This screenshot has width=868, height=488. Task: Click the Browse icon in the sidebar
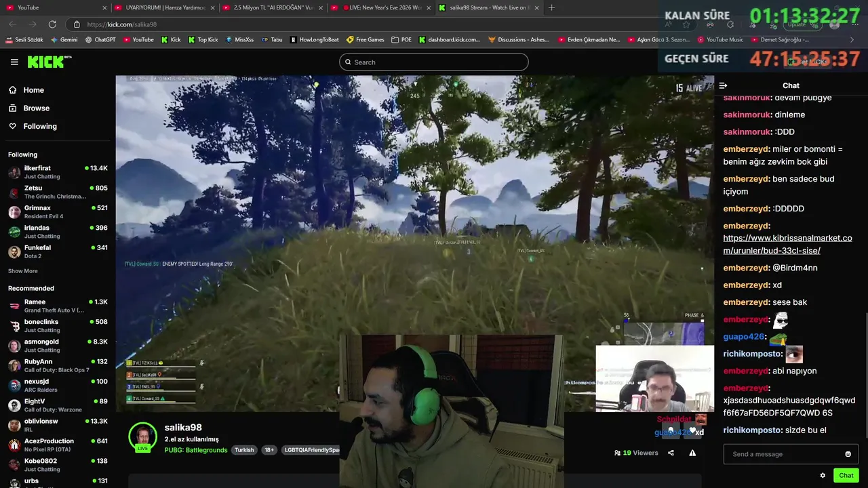tap(12, 108)
